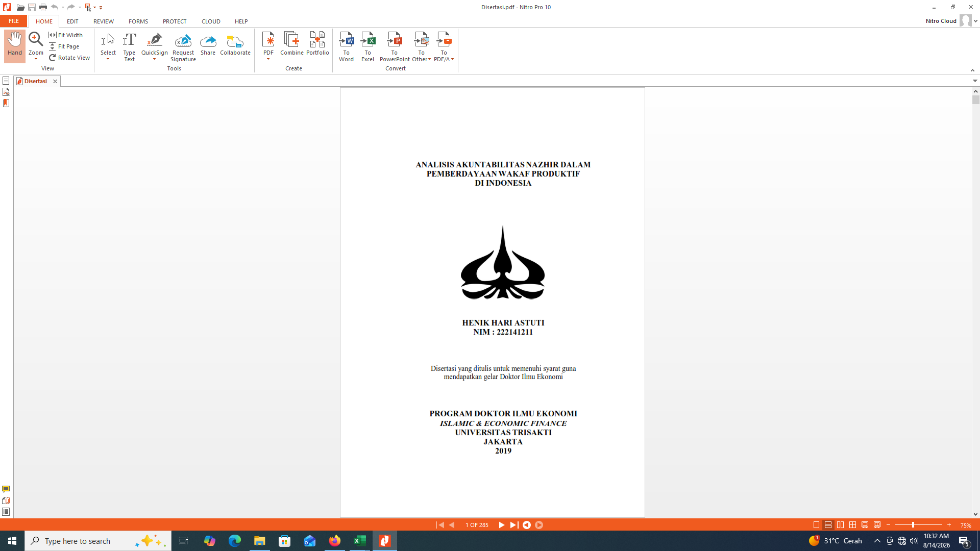Create a PDF Portfolio
The image size is (980, 551).
pyautogui.click(x=317, y=44)
